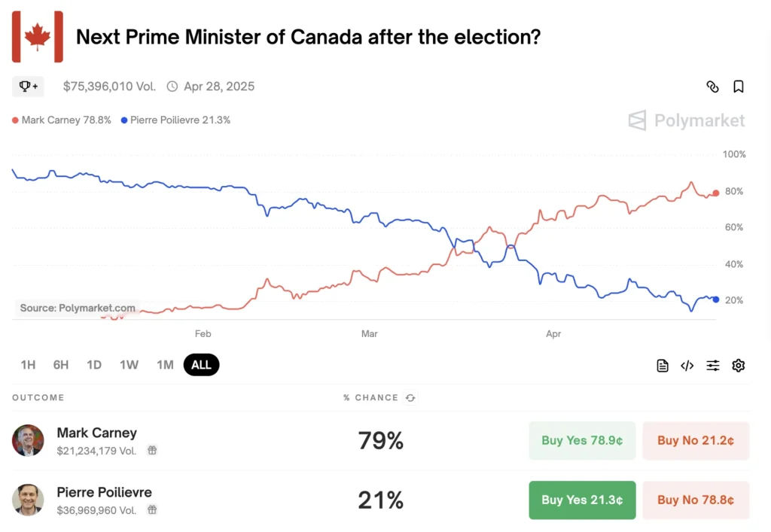Image resolution: width=771 pixels, height=532 pixels.
Task: Switch the chart to 1D timeframe
Action: pyautogui.click(x=94, y=364)
